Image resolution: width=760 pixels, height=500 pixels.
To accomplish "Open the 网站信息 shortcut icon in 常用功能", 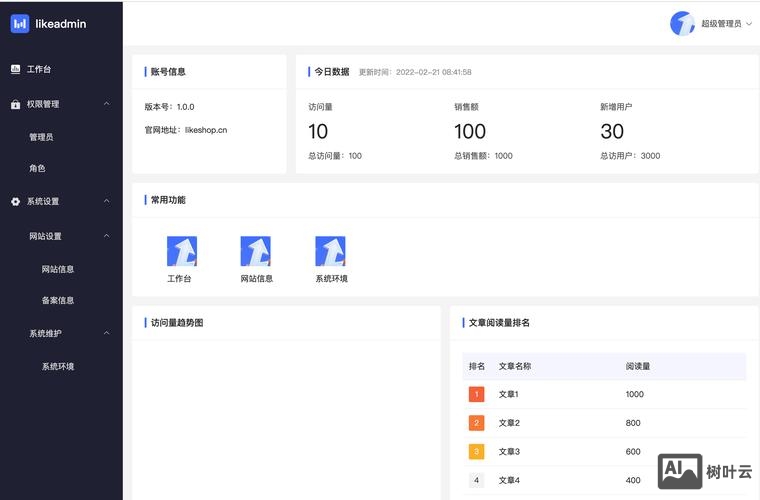I will [x=255, y=251].
